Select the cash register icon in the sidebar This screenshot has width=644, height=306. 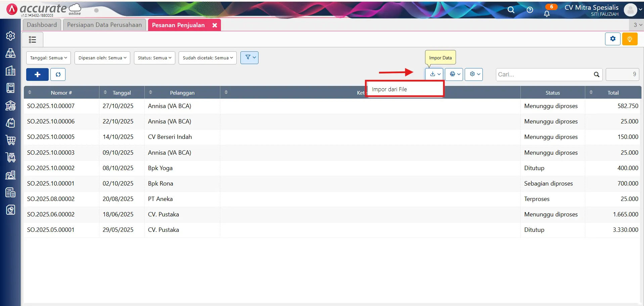coord(11,53)
